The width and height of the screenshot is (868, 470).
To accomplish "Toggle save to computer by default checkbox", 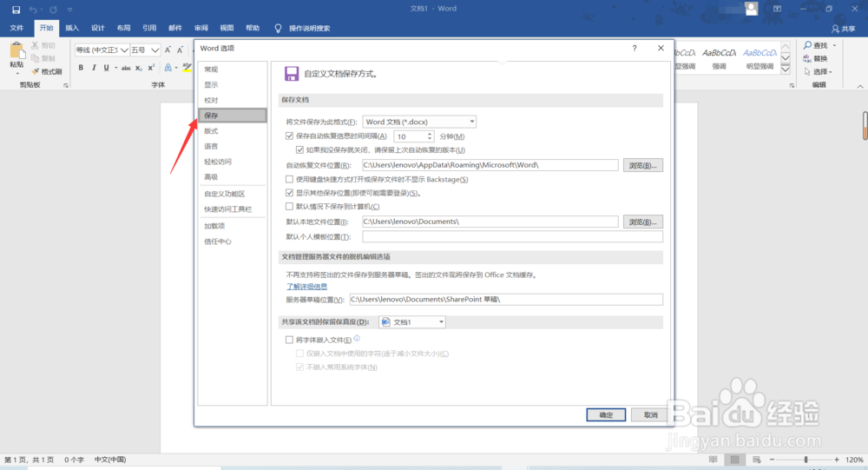I will pyautogui.click(x=289, y=206).
